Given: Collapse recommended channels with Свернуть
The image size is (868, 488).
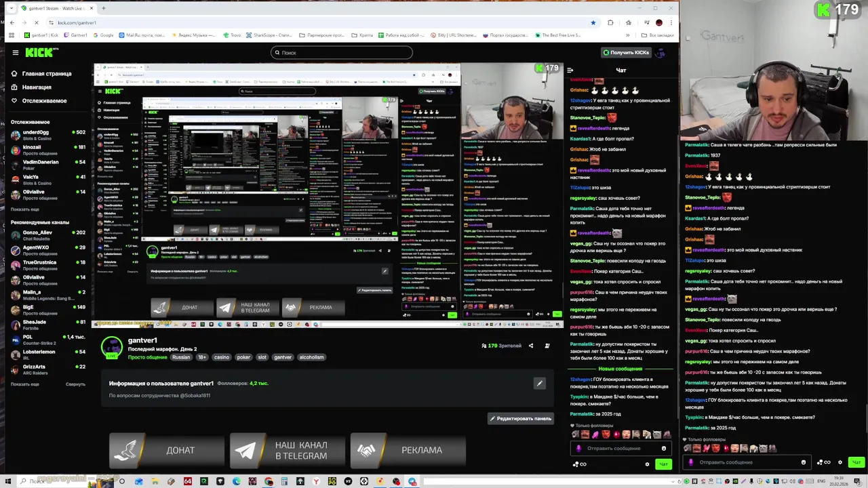Looking at the screenshot, I should pyautogui.click(x=75, y=384).
